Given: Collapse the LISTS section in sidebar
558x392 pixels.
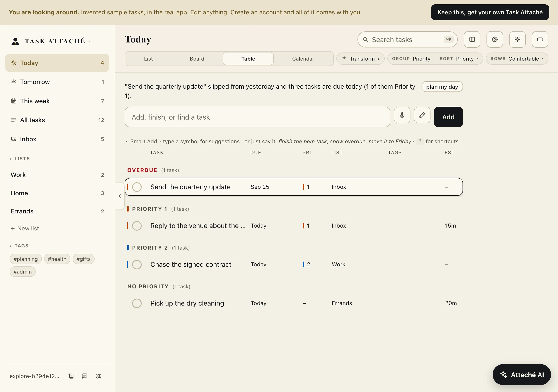Looking at the screenshot, I should pos(20,159).
